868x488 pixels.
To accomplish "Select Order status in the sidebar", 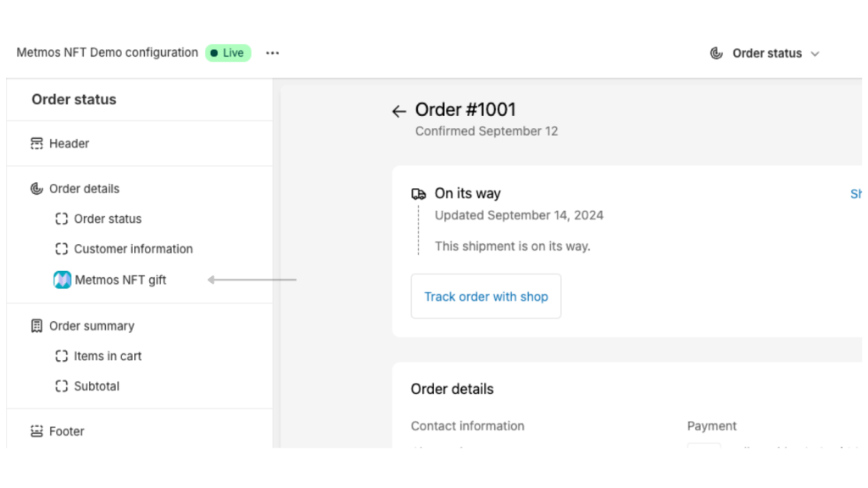I will [x=108, y=219].
